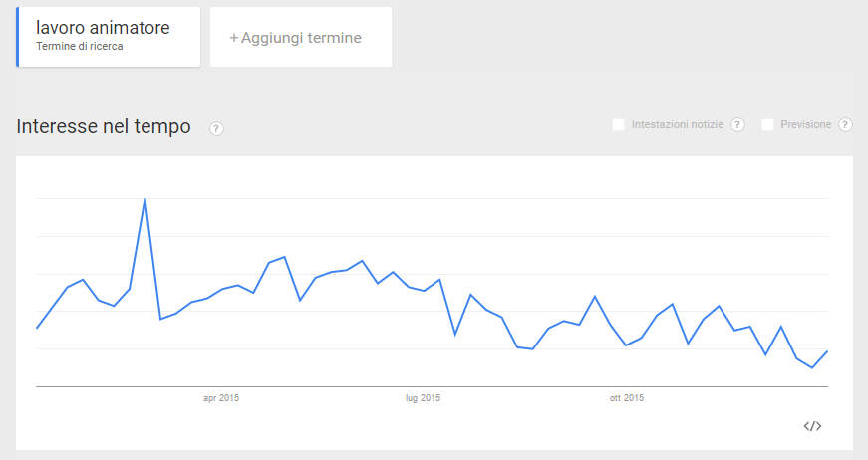Image resolution: width=868 pixels, height=460 pixels.
Task: Click the highest peak on the trend line
Action: [x=145, y=199]
